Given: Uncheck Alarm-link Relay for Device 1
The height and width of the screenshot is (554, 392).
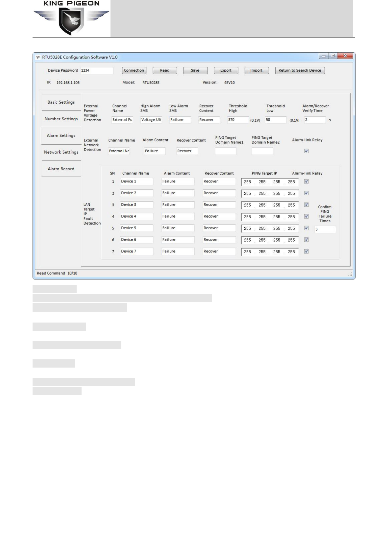Looking at the screenshot, I should [x=306, y=181].
